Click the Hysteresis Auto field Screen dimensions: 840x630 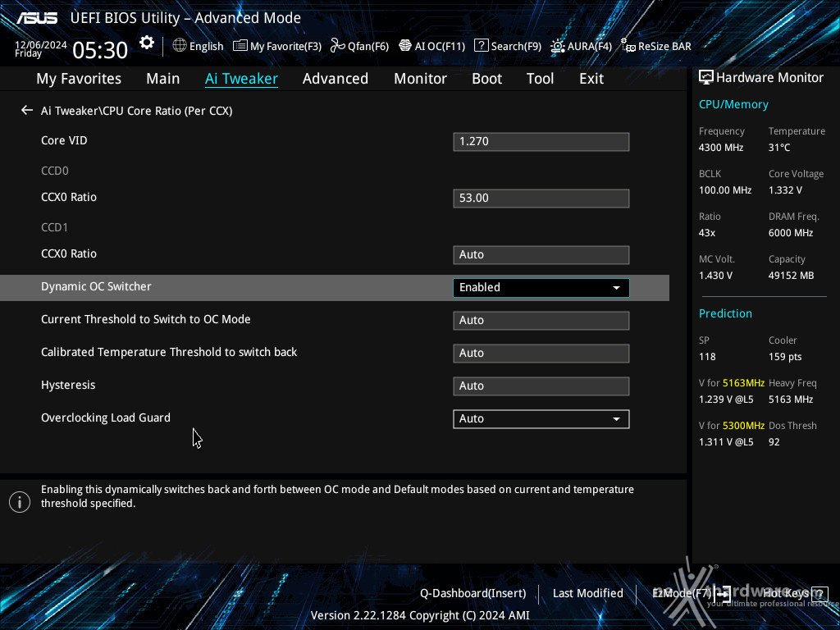541,386
